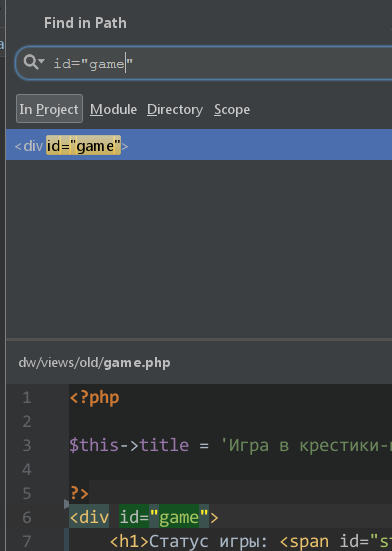392x551 pixels.
Task: Switch search scope to Scope
Action: (232, 109)
